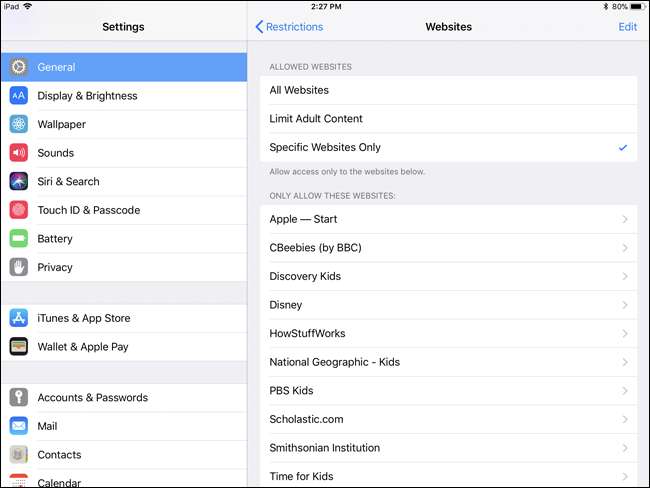Tap the Wi-Fi status icon
The height and width of the screenshot is (488, 650).
[x=27, y=6]
